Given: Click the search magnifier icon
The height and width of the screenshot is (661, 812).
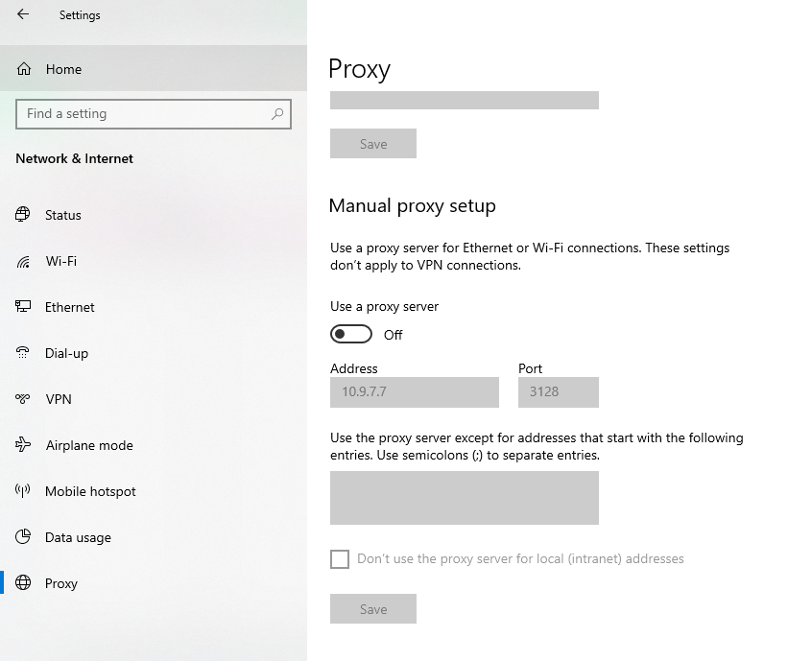Looking at the screenshot, I should (277, 113).
